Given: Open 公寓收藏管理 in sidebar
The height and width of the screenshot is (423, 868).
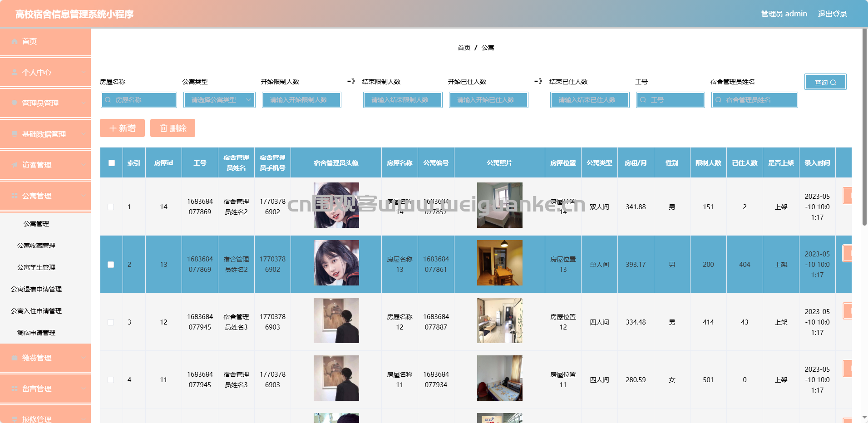Looking at the screenshot, I should [36, 246].
